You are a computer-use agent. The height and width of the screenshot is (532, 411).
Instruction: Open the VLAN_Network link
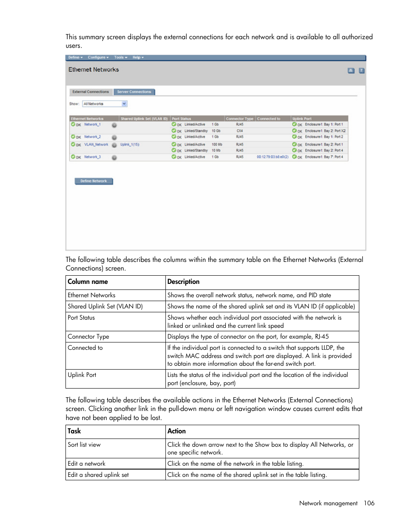pyautogui.click(x=96, y=145)
